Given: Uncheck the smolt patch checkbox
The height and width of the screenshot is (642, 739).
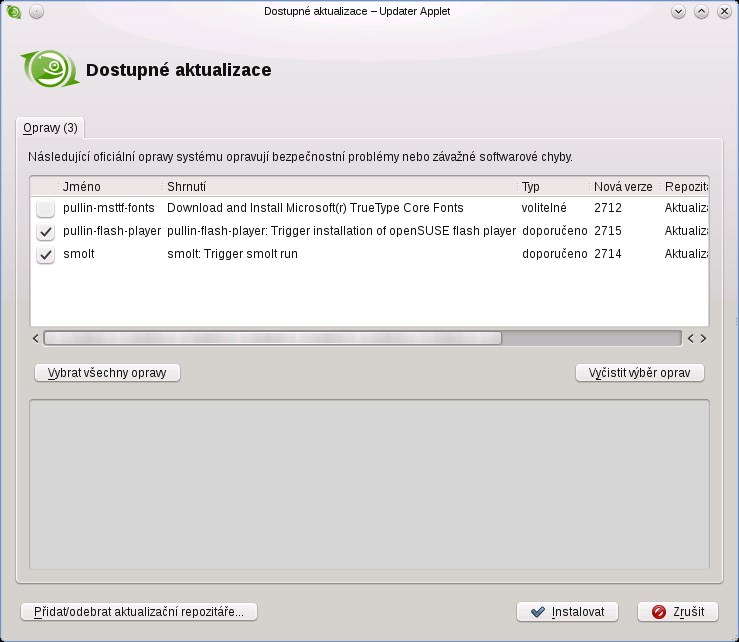Looking at the screenshot, I should [45, 254].
